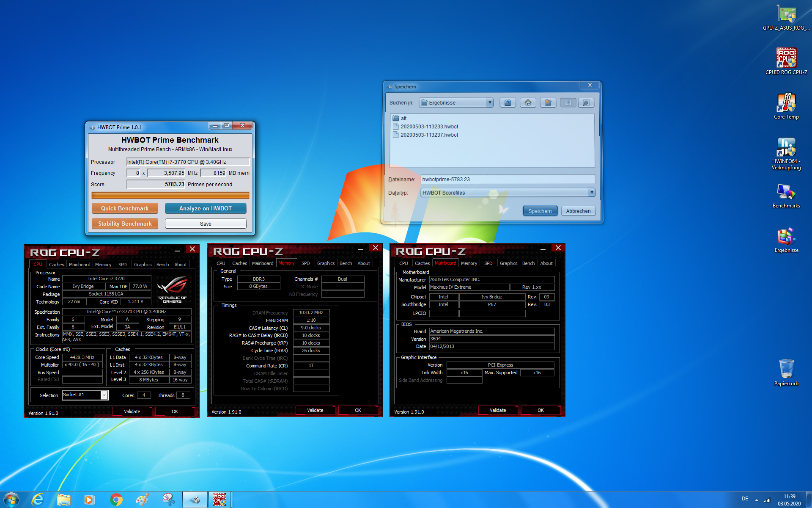This screenshot has height=508, width=812.
Task: Expand Dateityp HWBOT Scorefiles dropdown
Action: (592, 193)
